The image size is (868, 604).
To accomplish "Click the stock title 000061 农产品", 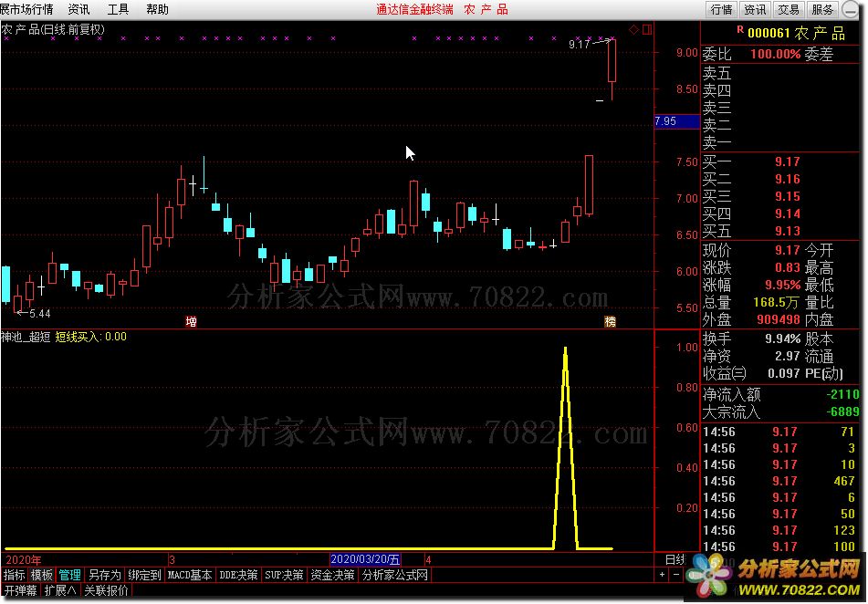I will pyautogui.click(x=796, y=33).
